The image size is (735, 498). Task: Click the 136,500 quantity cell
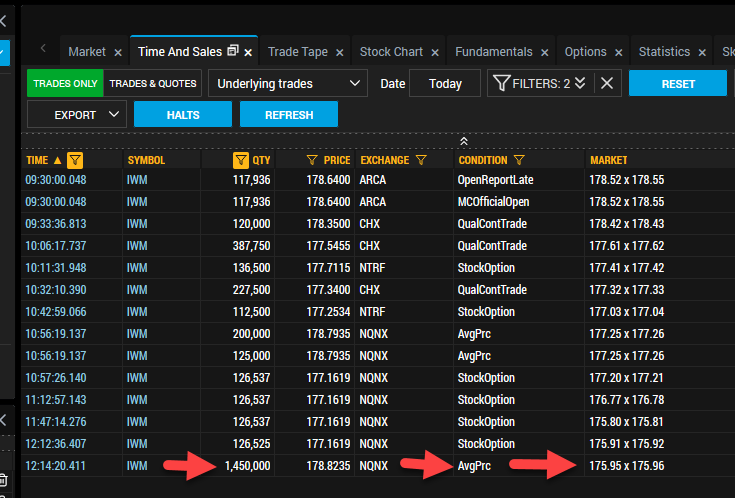click(251, 268)
